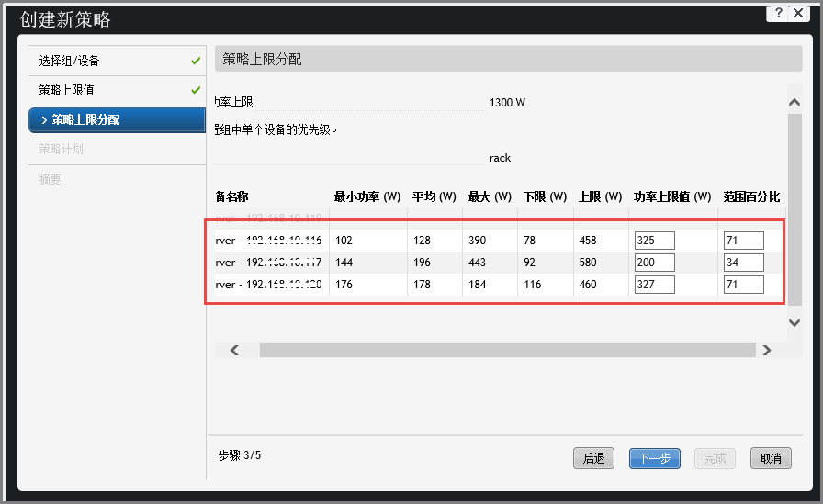This screenshot has width=823, height=504.
Task: Click the 最小功率 (W) column header
Action: 367,196
